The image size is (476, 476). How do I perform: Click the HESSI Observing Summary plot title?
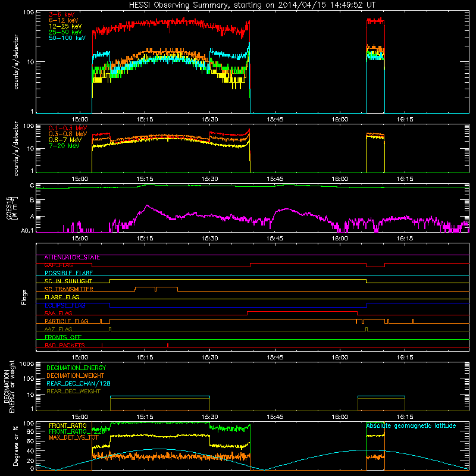(x=252, y=5)
